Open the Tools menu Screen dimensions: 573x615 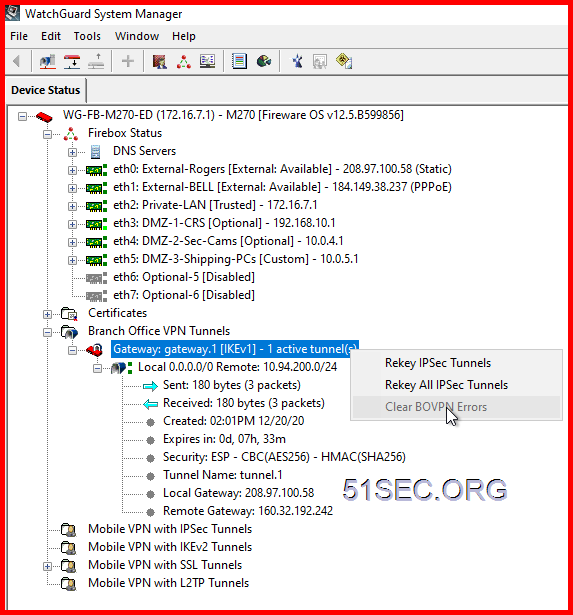(x=87, y=36)
